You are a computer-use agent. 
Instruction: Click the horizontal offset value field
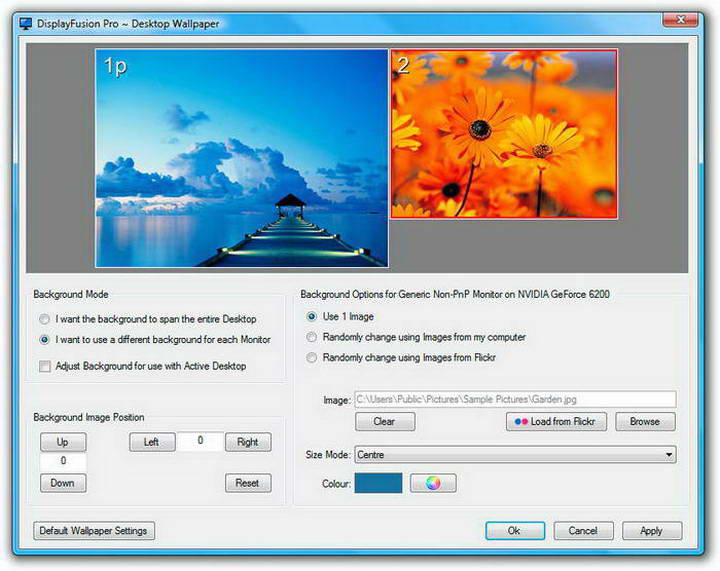tap(200, 441)
